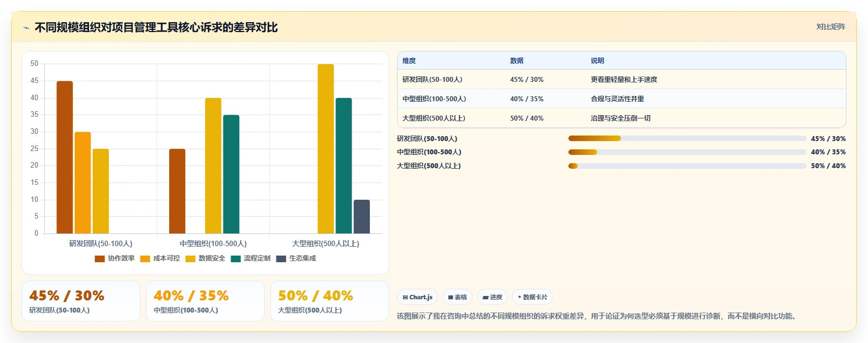Viewport: 868px width, 343px height.
Task: Click the 中型组织 teal 流程定制 bar at 35
Action: (231, 174)
